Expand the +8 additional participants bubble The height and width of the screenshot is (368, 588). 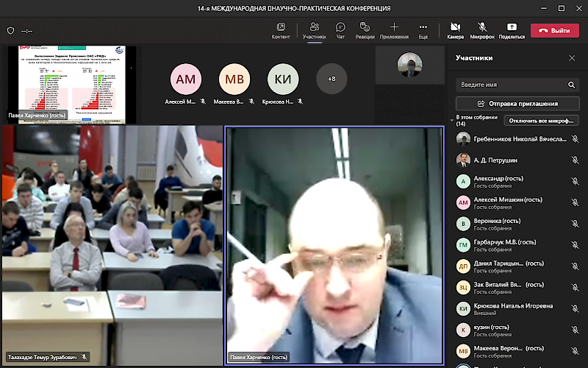tap(331, 78)
